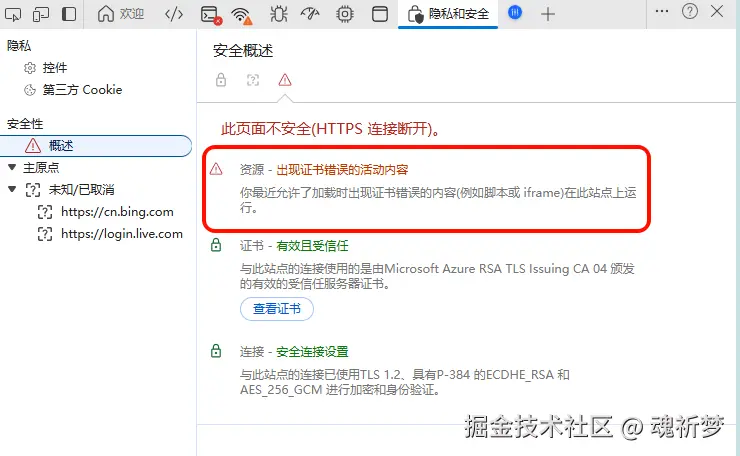Viewport: 740px width, 456px height.
Task: Collapse the 未知/已取消 tree group
Action: [12, 189]
